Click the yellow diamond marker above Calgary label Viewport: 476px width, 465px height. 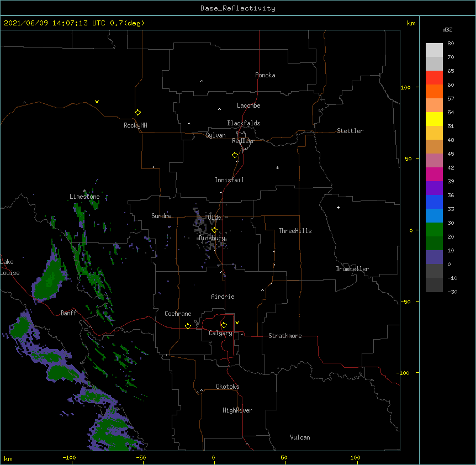tap(224, 325)
